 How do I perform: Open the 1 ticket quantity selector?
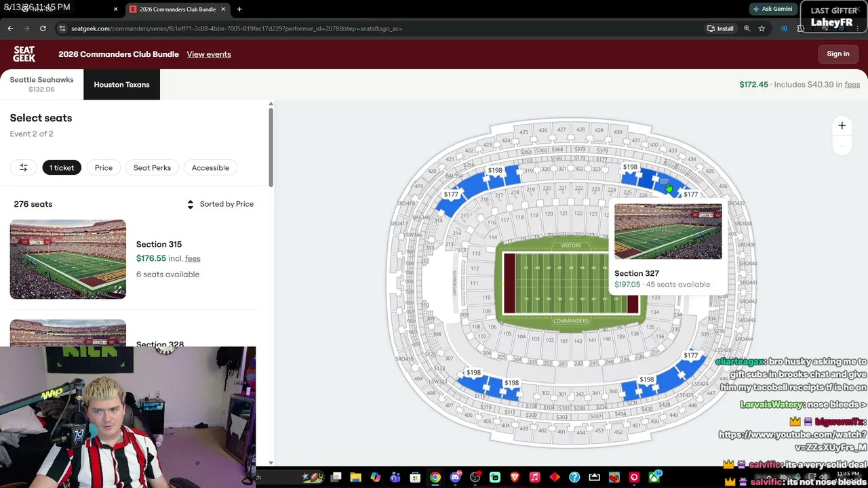point(62,167)
